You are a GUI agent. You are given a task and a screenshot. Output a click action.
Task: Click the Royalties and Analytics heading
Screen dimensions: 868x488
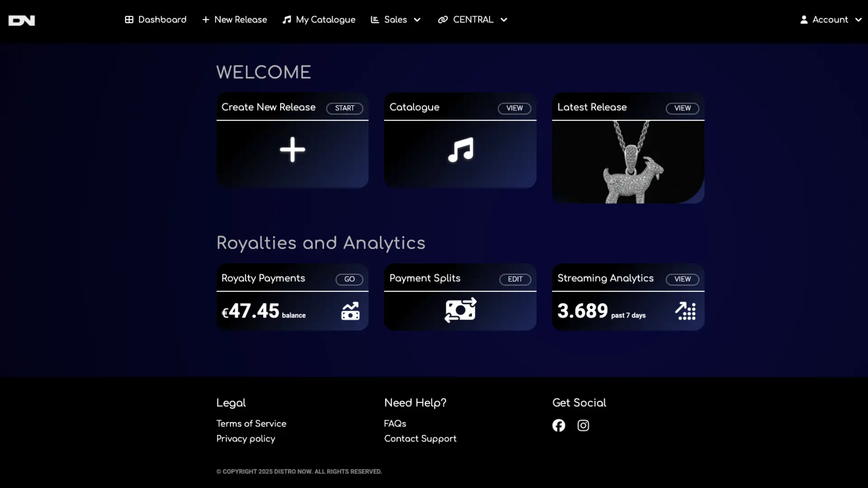tap(321, 243)
